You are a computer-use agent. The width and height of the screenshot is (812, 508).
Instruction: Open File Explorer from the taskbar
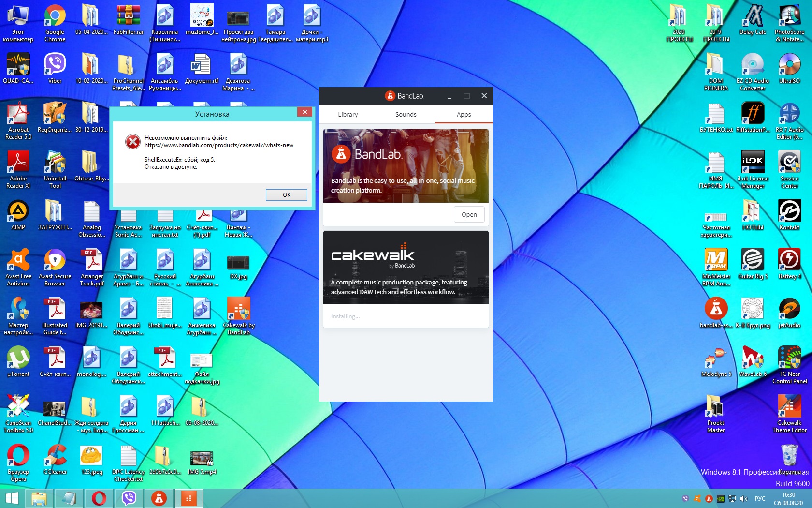[x=39, y=498]
